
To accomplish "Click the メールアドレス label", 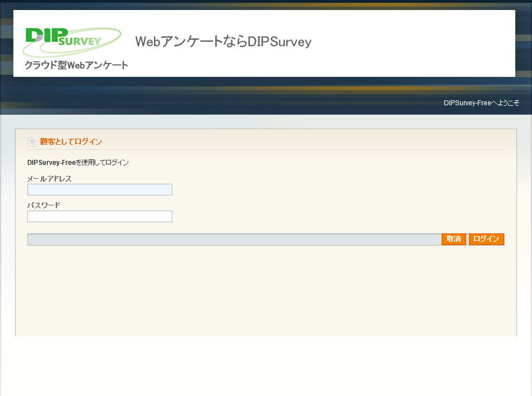I will coord(50,179).
